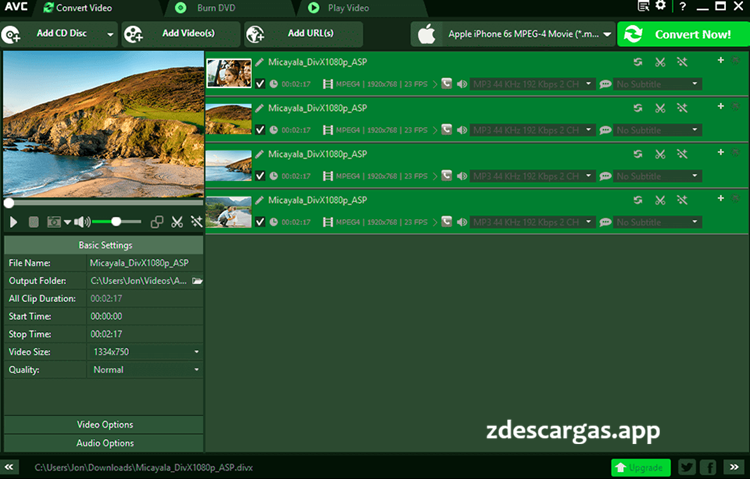Viewport: 750px width, 479px height.
Task: Click the subtitle bubble icon in the sea cliff row
Action: pos(605,176)
